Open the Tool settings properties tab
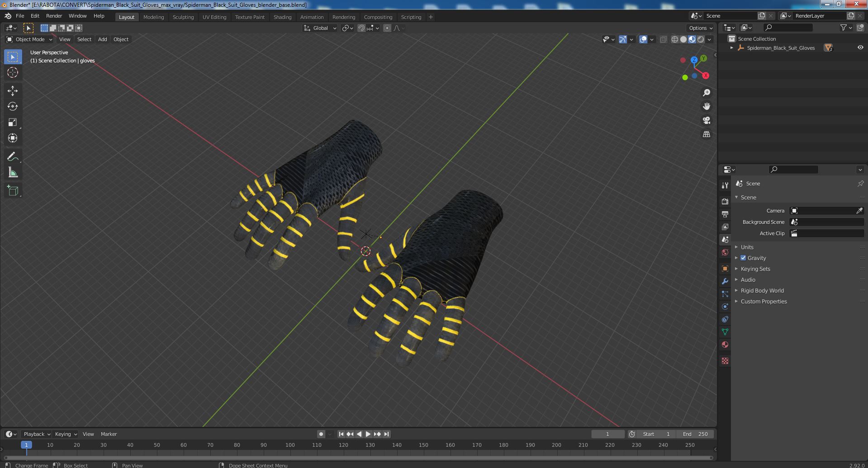 (x=725, y=185)
